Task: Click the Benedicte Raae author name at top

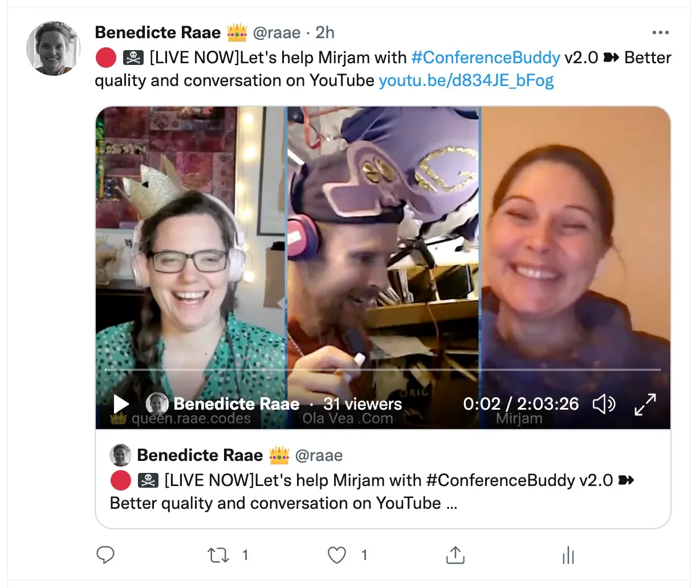Action: pyautogui.click(x=157, y=32)
